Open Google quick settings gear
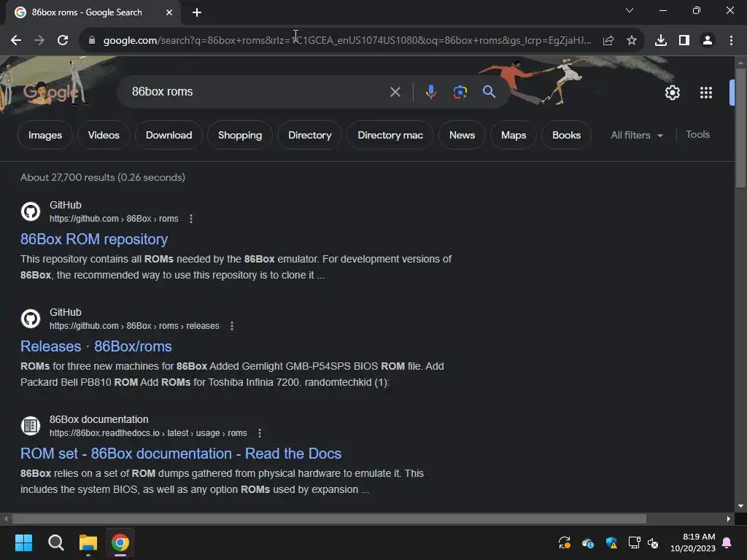 coord(672,93)
